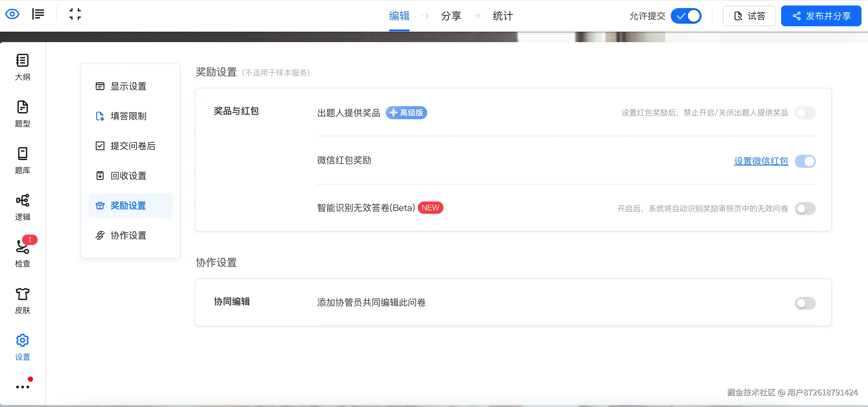Enable 智能识别无效答卷 toggle
The image size is (868, 407).
click(805, 209)
